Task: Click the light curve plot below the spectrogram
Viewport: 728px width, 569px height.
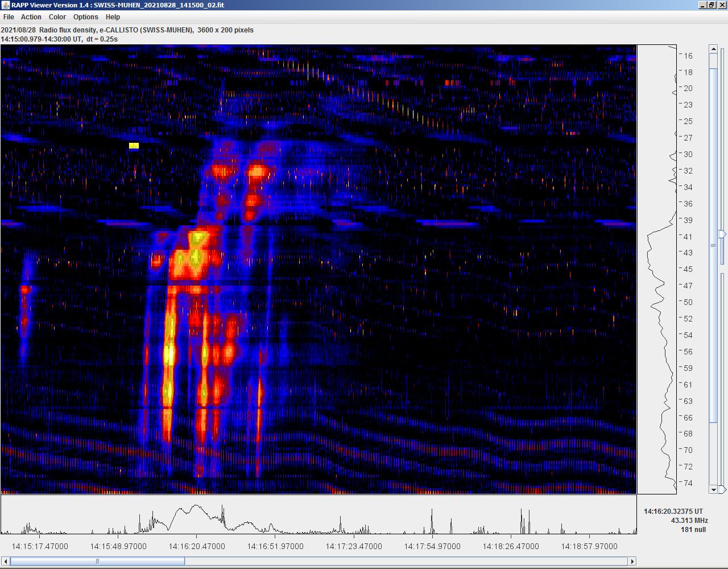Action: click(318, 515)
